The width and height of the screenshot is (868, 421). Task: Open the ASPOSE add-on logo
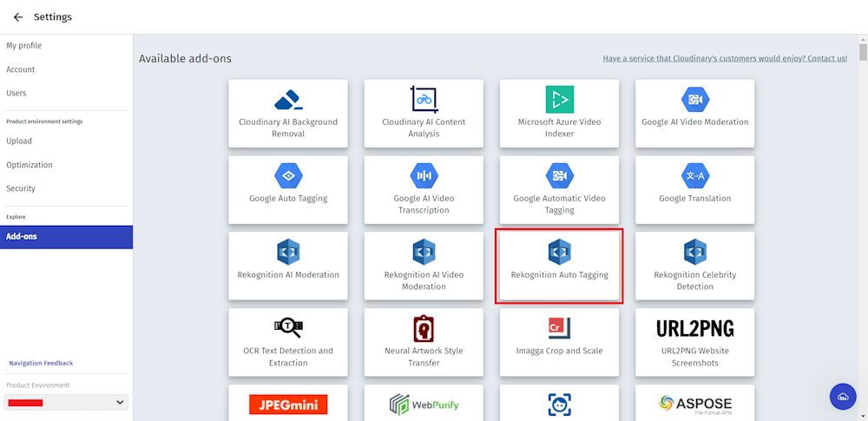695,405
